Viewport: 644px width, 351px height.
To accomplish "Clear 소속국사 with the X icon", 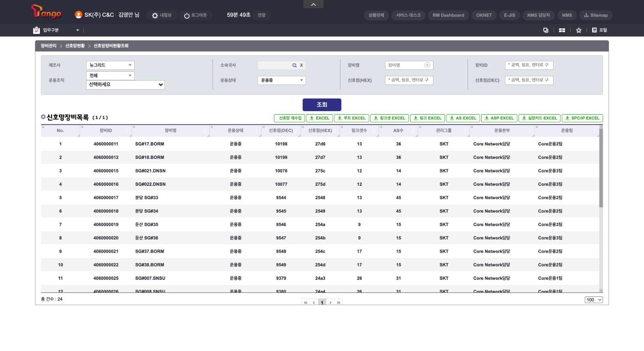I will click(301, 65).
